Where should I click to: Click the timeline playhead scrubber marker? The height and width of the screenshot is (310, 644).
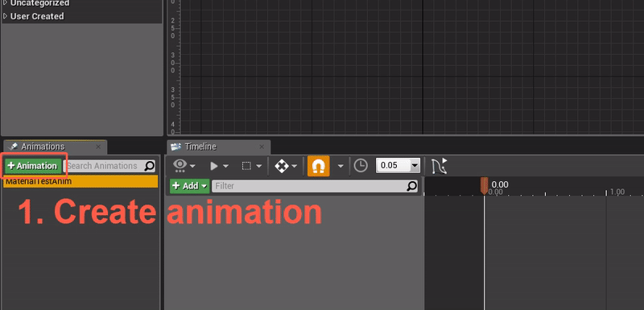485,185
